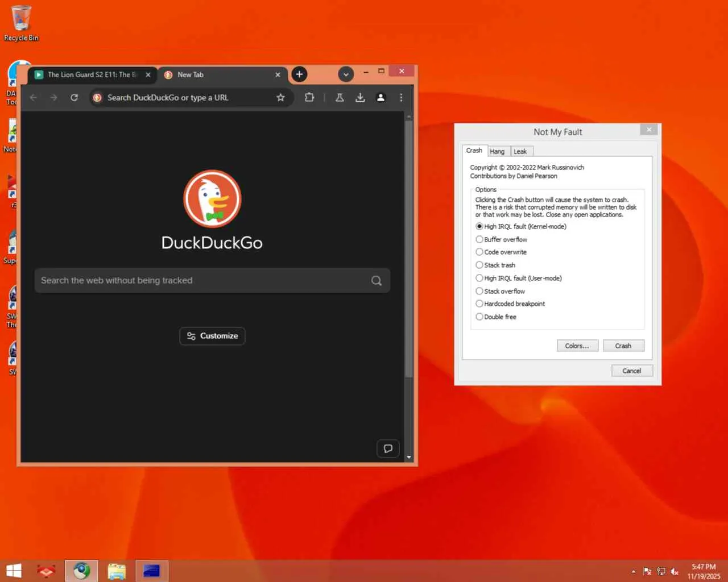Open a new browser tab with plus
728x582 pixels.
coord(299,74)
